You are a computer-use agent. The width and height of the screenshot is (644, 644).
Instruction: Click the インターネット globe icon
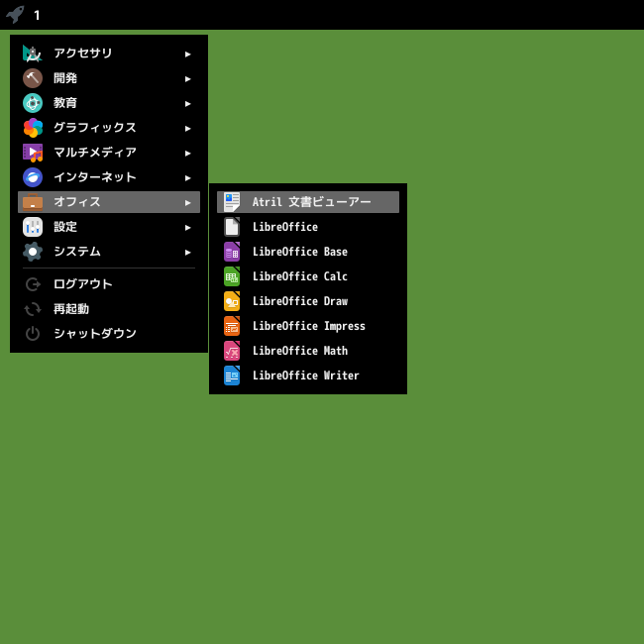pyautogui.click(x=33, y=177)
